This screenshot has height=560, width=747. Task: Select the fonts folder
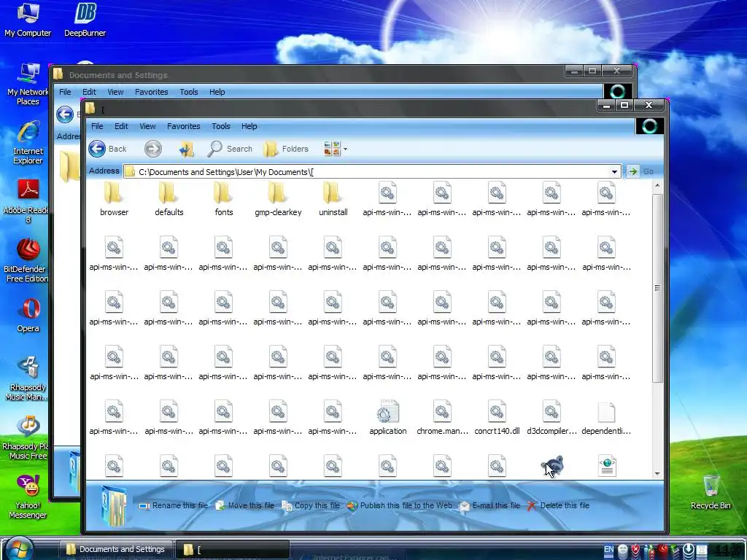pos(223,199)
